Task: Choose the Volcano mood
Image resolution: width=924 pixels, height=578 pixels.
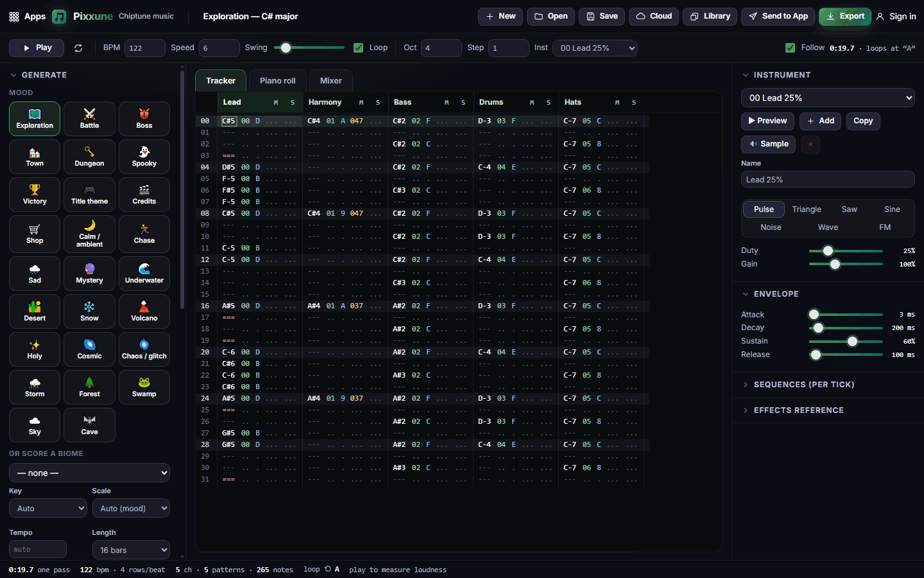Action: tap(144, 311)
